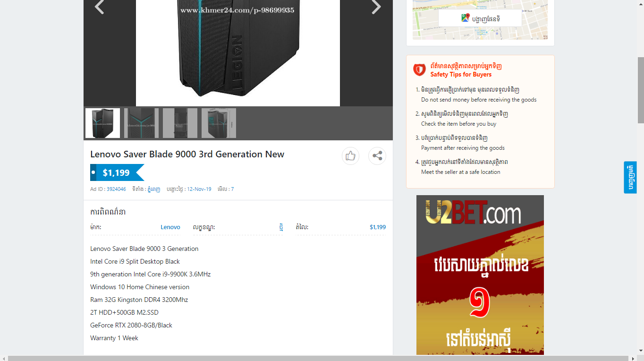The height and width of the screenshot is (361, 644).
Task: Advance to the next product photo
Action: point(376,7)
